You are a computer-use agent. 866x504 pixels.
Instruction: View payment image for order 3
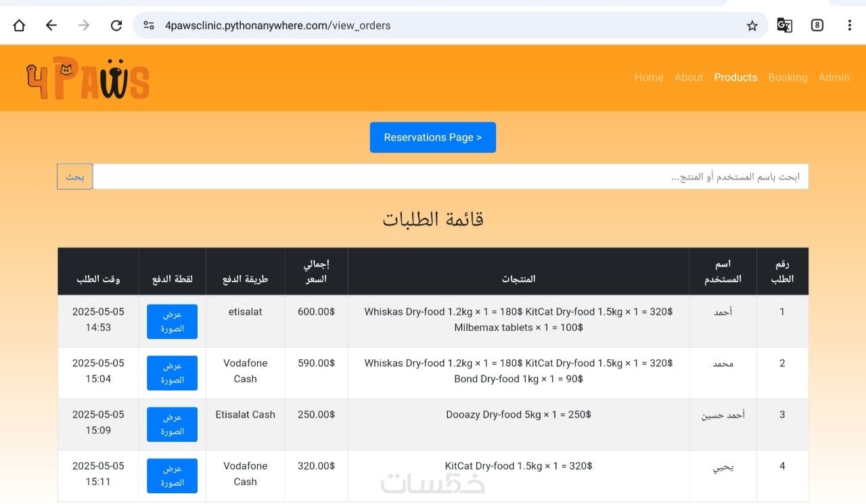coord(172,424)
